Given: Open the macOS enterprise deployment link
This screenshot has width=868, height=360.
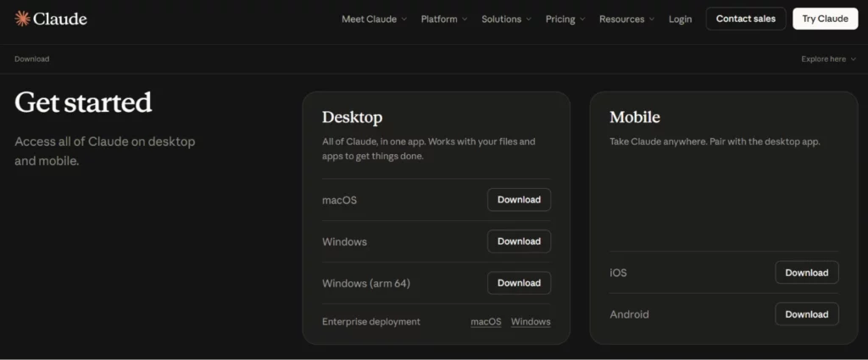Looking at the screenshot, I should pos(486,321).
